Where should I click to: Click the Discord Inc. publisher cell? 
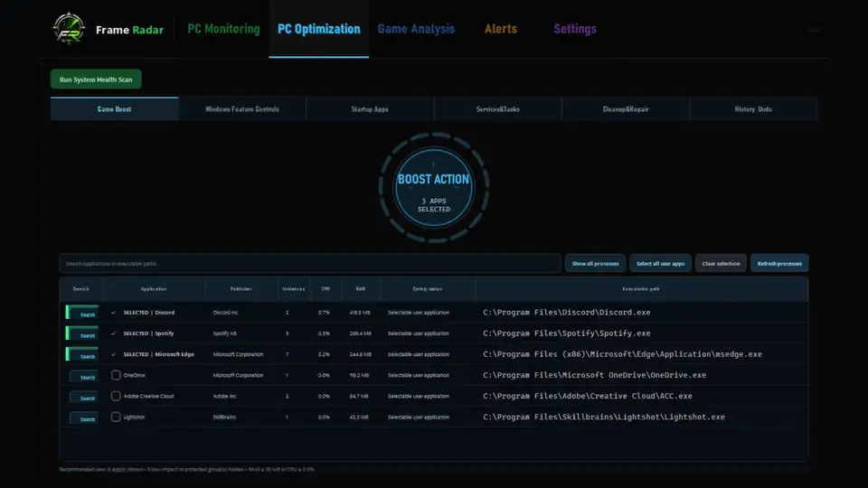[x=226, y=313]
